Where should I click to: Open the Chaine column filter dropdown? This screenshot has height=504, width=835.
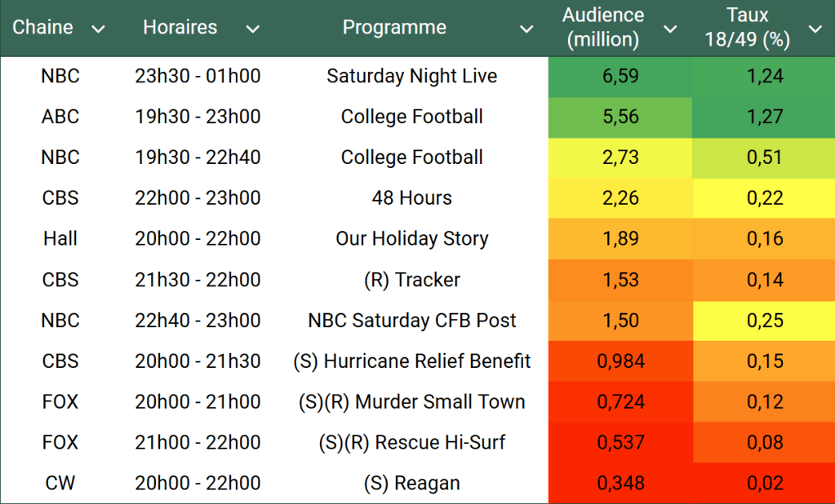point(99,29)
